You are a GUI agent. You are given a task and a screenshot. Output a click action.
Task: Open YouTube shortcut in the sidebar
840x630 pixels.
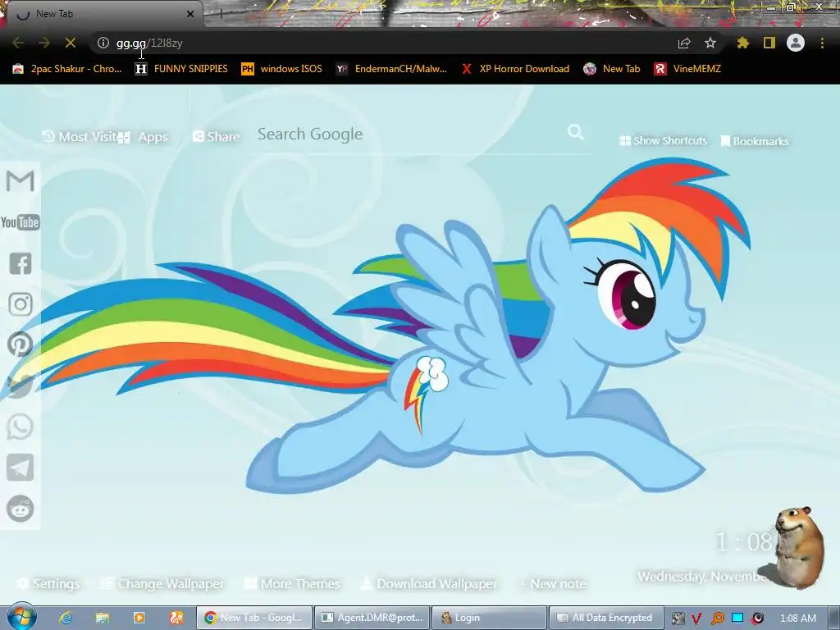point(21,221)
